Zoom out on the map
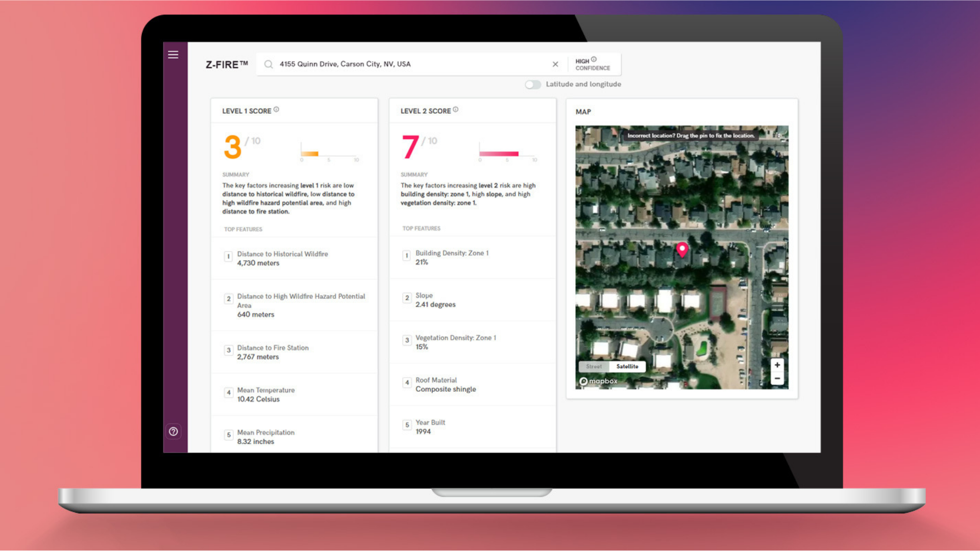Screen dimensions: 980x551 coord(777,379)
